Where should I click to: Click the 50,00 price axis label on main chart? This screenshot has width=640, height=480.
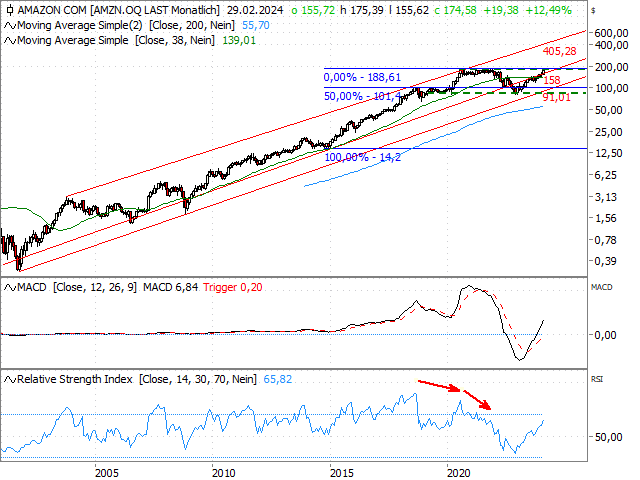click(609, 110)
